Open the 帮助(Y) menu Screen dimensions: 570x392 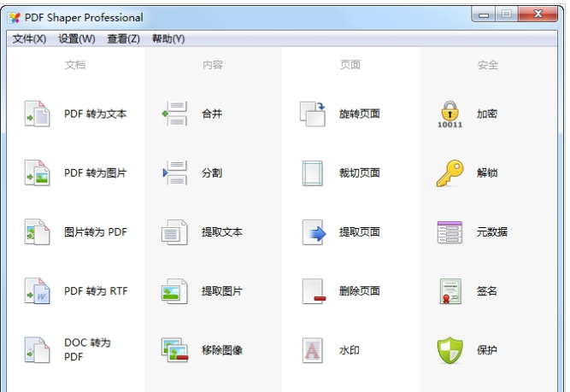tap(168, 38)
